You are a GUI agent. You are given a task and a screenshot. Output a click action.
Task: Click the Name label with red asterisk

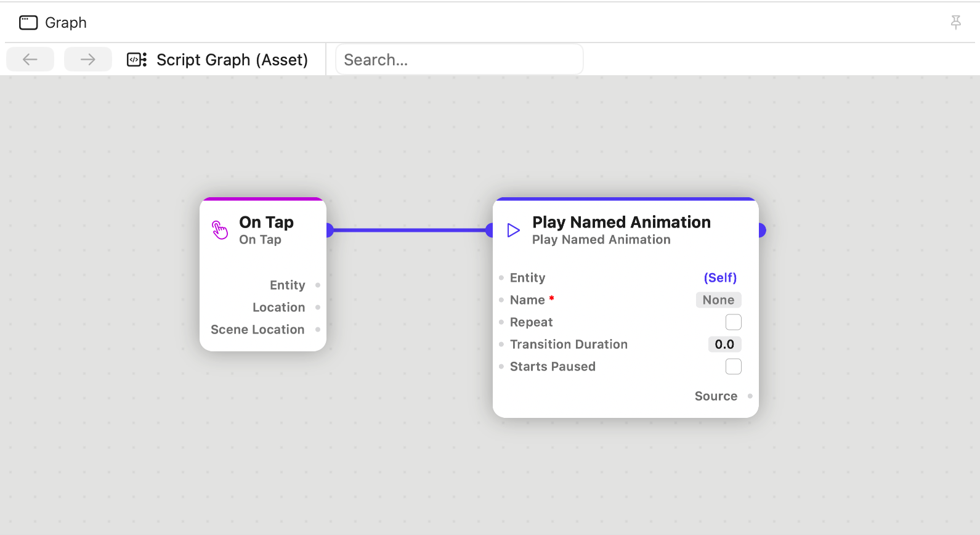coord(532,300)
